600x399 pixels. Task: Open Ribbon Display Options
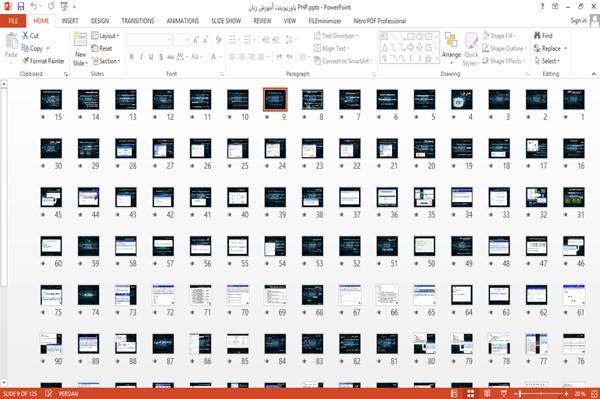[555, 7]
